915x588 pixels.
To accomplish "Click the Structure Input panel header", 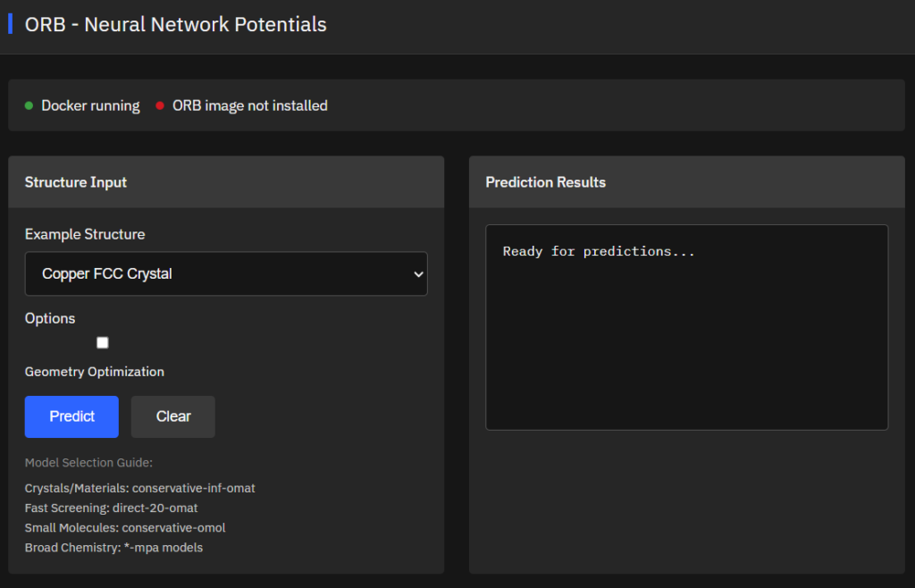I will [226, 182].
